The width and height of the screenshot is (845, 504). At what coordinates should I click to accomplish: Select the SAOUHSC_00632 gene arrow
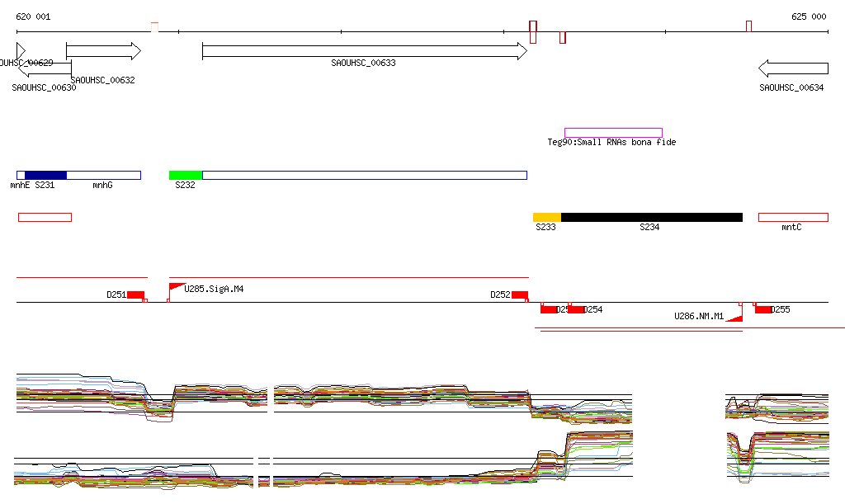point(103,51)
